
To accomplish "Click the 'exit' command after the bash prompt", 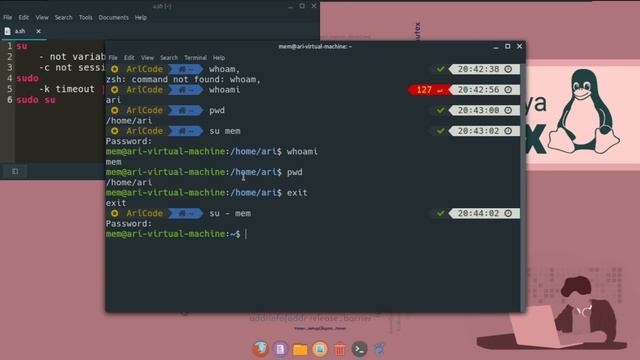I will coord(297,193).
